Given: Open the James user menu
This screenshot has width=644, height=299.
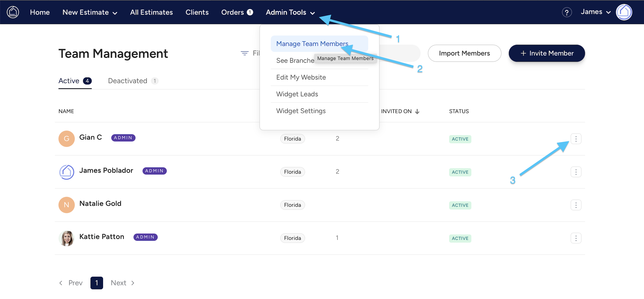Looking at the screenshot, I should [x=595, y=12].
